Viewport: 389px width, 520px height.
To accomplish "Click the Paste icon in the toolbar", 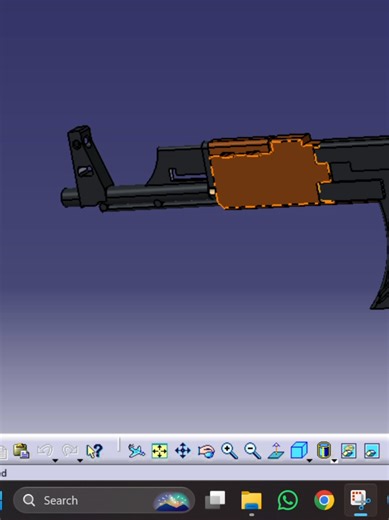I will point(21,451).
